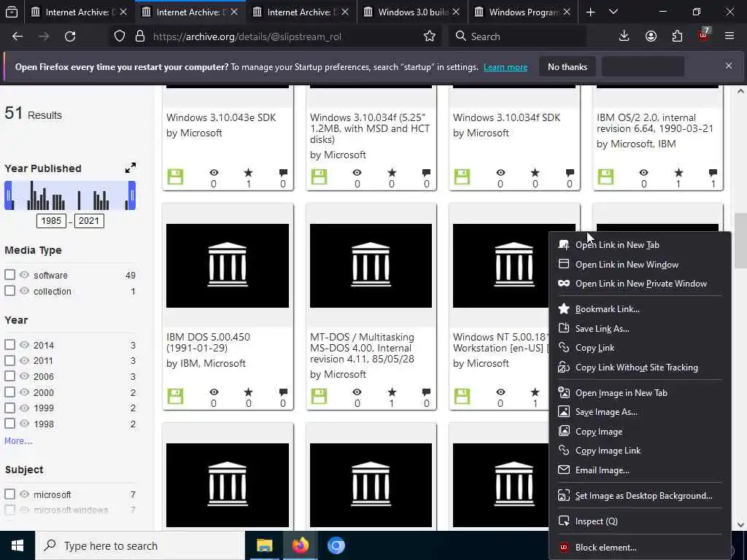
Task: Select Set Image as Desktop Background
Action: (640, 496)
